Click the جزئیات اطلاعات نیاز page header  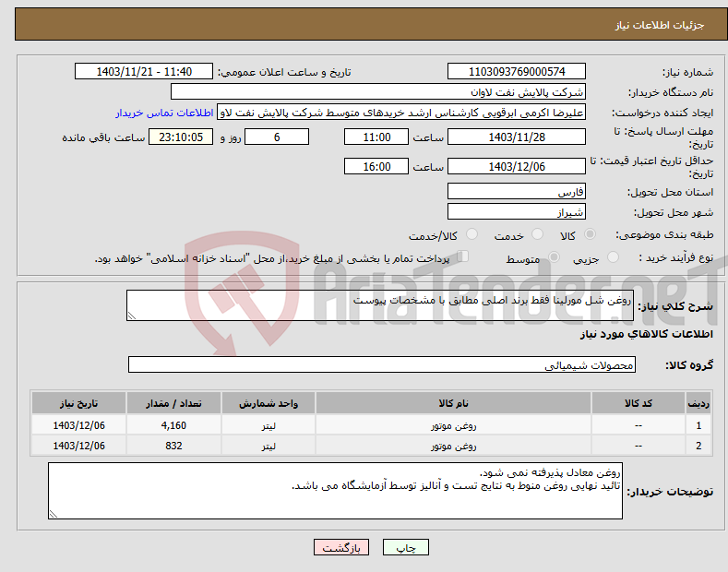tap(660, 25)
